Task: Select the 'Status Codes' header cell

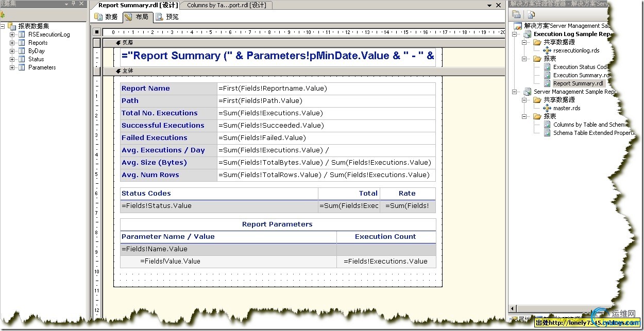Action: 219,194
